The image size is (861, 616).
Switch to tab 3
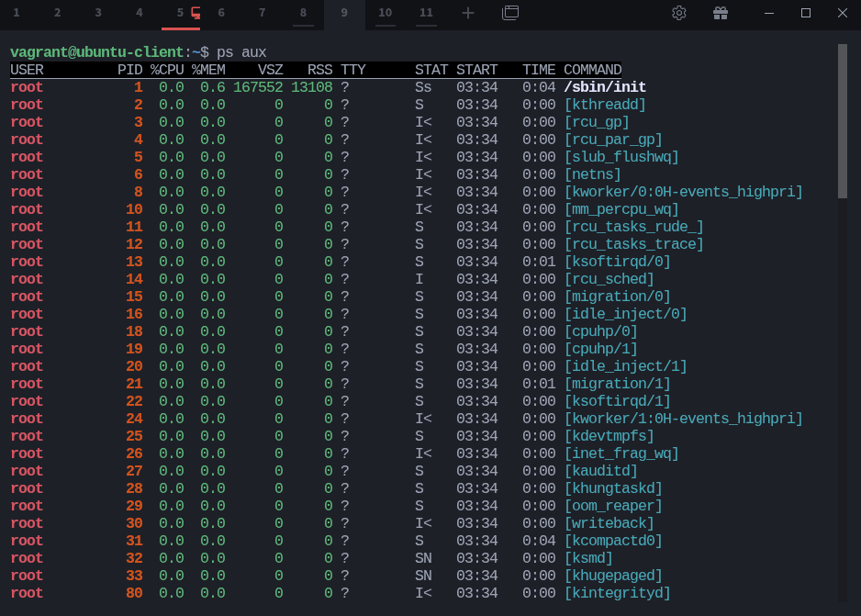pyautogui.click(x=97, y=14)
